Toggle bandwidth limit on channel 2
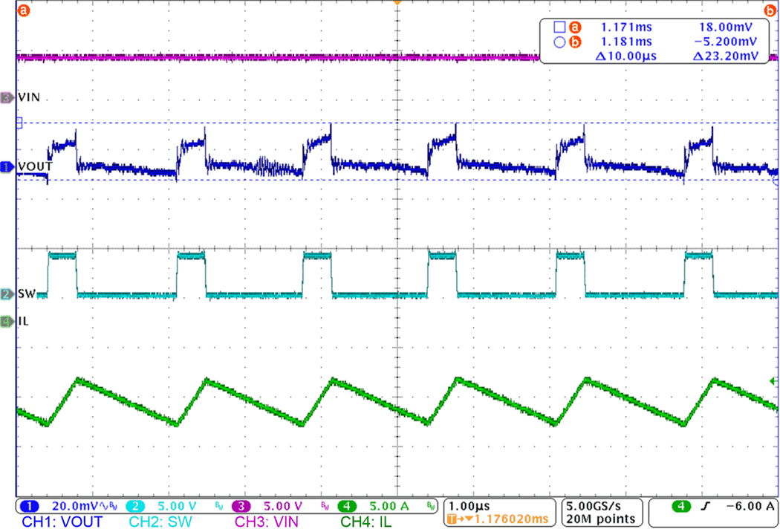 click(218, 505)
